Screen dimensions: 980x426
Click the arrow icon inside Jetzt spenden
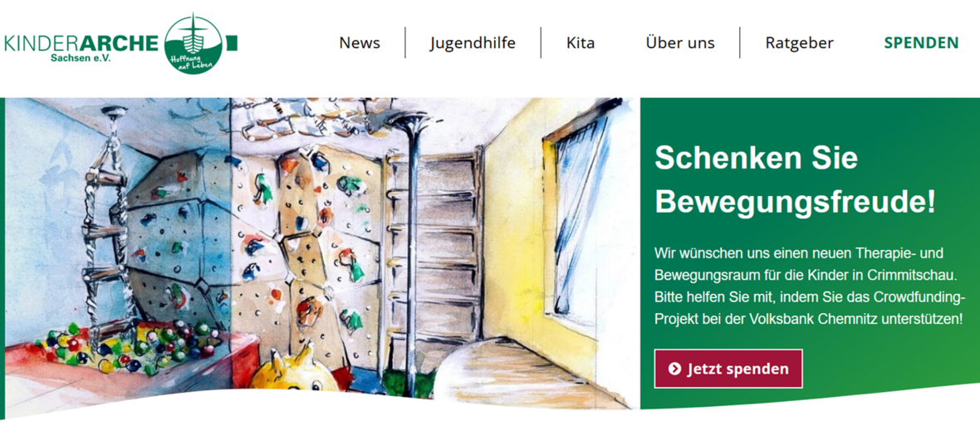pyautogui.click(x=674, y=370)
